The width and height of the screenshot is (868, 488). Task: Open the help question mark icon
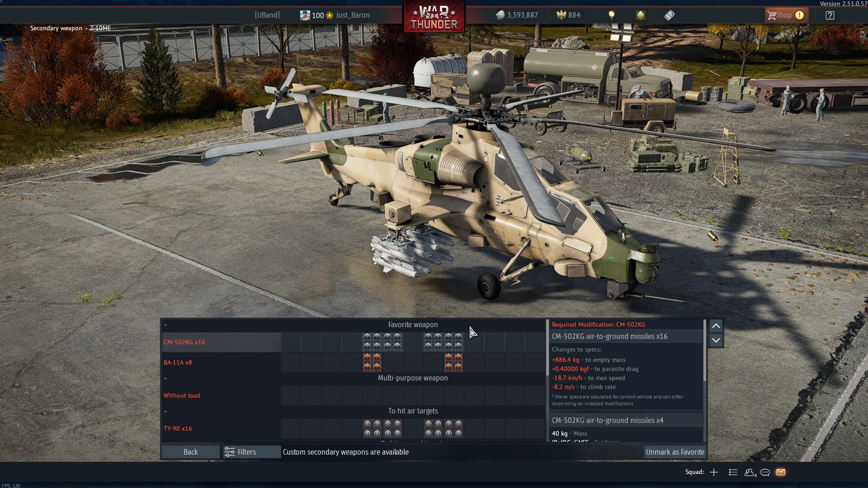(830, 15)
